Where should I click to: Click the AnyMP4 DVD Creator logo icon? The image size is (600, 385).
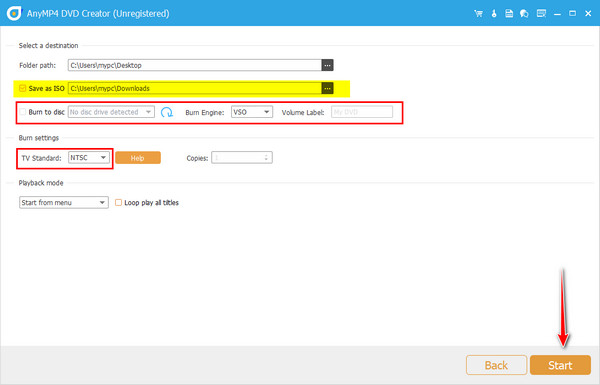tap(14, 13)
